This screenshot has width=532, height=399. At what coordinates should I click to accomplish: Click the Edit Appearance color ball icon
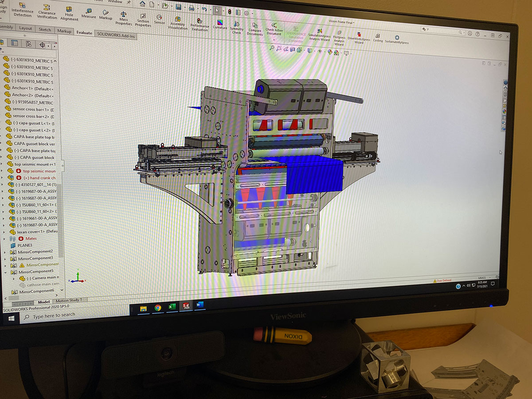(x=330, y=51)
